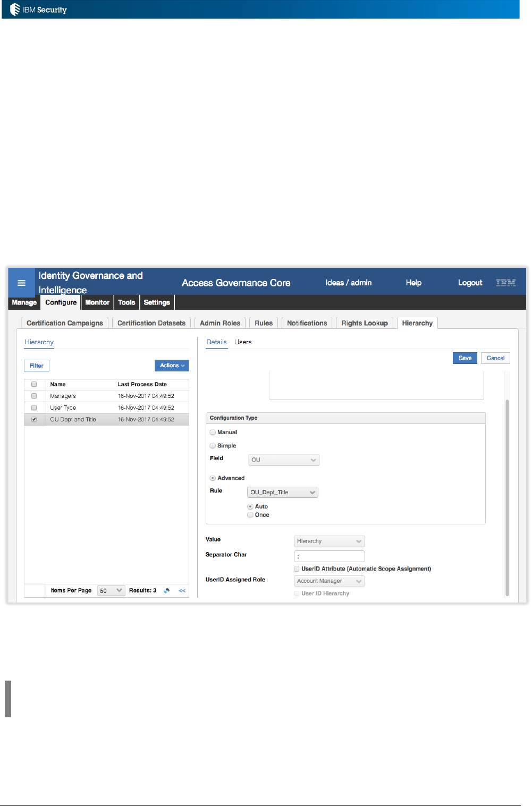Uncheck the OU Dept and Title checkbox
The height and width of the screenshot is (806, 532).
click(34, 419)
